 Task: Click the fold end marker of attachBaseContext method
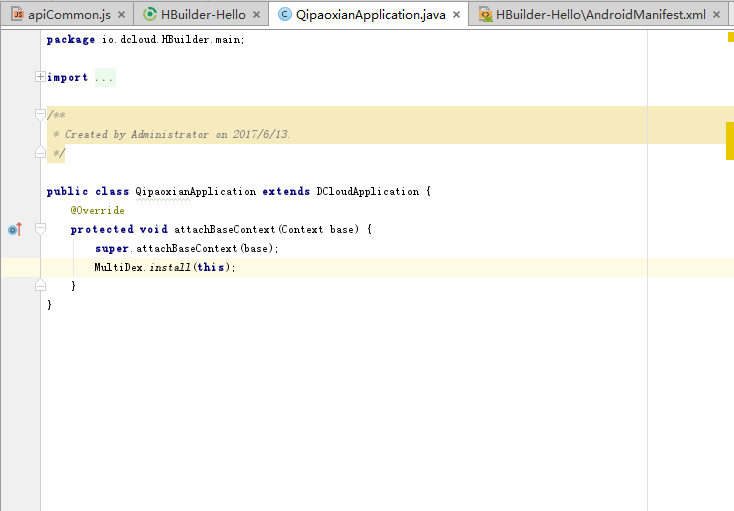click(x=40, y=286)
